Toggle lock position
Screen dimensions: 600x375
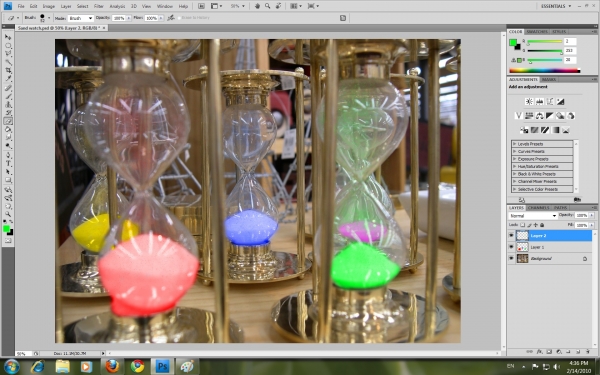(535, 225)
